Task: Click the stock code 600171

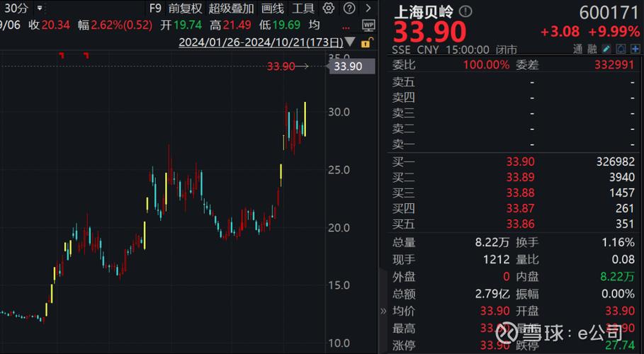Action: click(609, 13)
